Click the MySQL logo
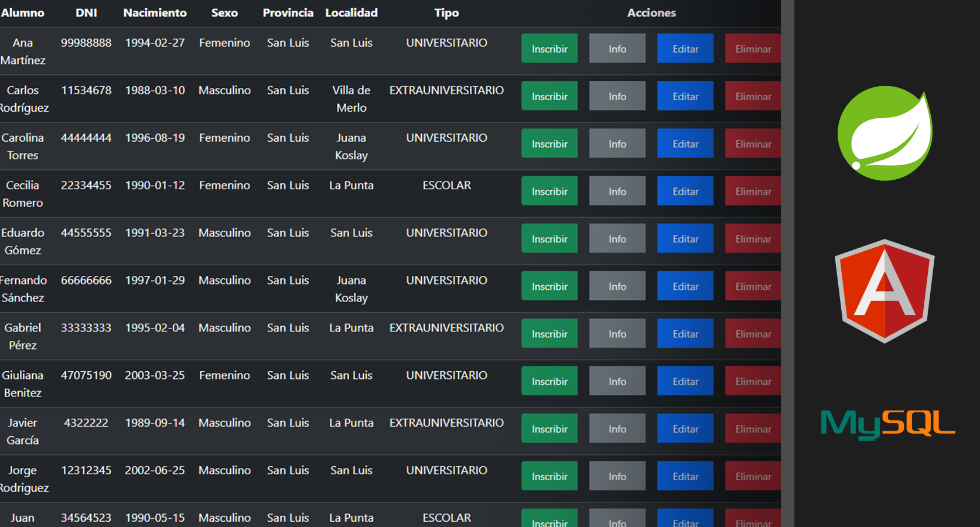The width and height of the screenshot is (980, 527). (887, 426)
